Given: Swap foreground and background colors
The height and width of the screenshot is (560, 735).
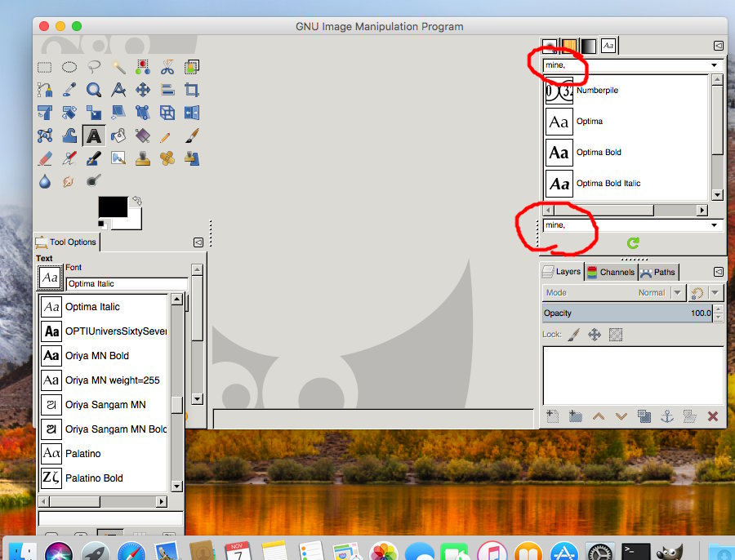Looking at the screenshot, I should [x=137, y=201].
